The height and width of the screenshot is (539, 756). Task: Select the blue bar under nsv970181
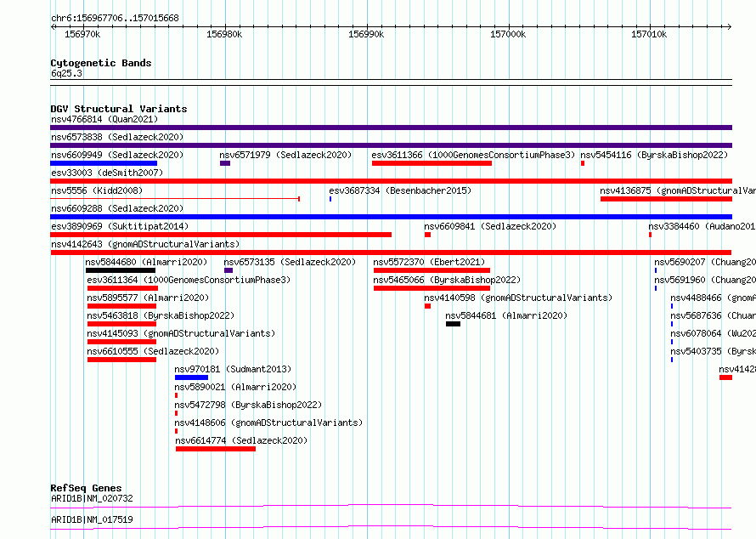click(x=191, y=377)
